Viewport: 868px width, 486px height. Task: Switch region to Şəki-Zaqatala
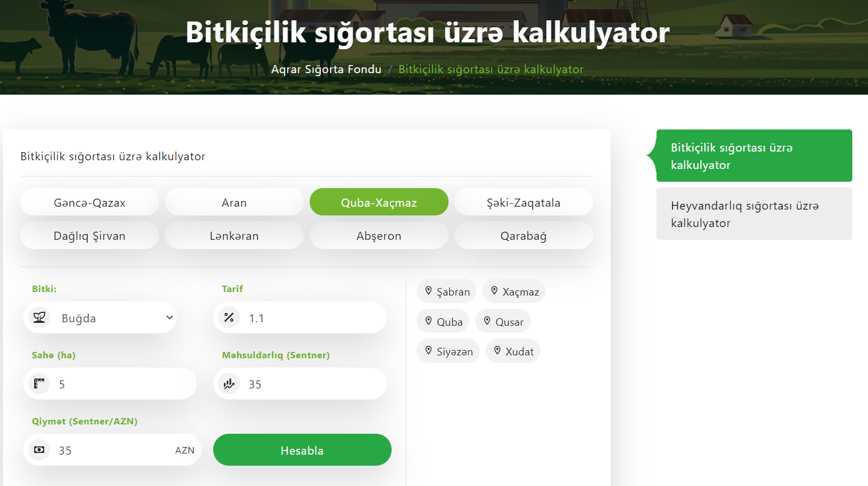(523, 202)
